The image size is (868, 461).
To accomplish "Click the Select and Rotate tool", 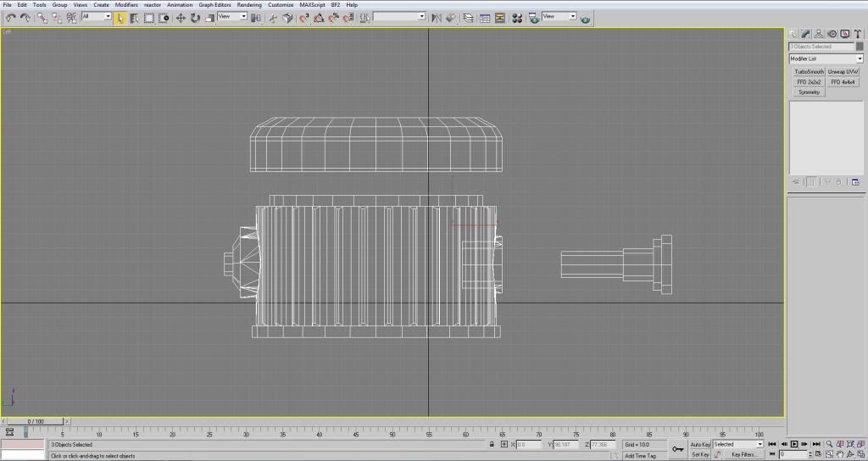I will tap(195, 17).
